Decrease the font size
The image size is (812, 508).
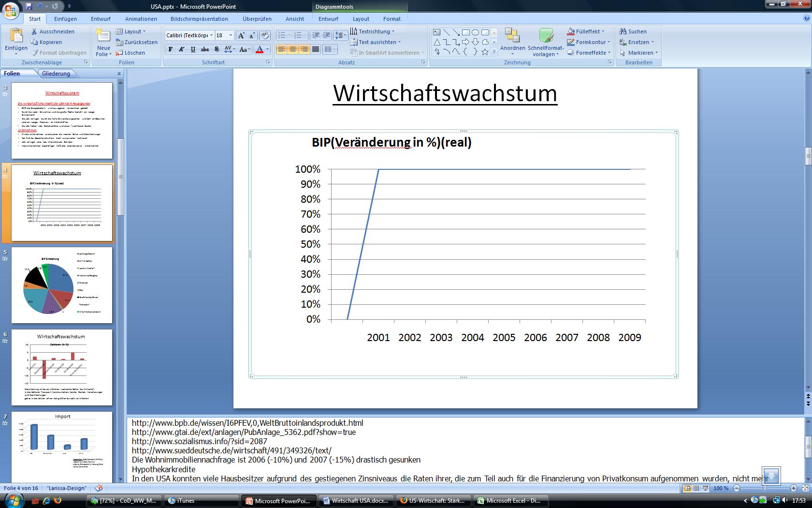tap(252, 35)
